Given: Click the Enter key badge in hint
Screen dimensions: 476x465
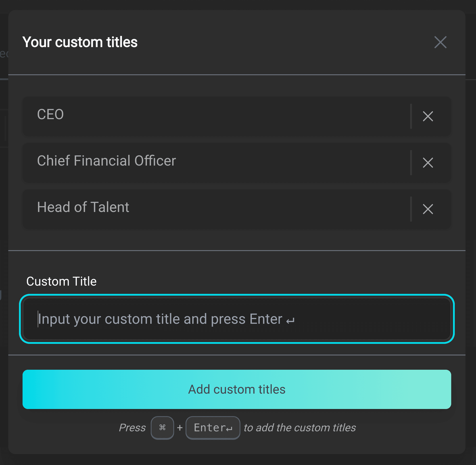Looking at the screenshot, I should coord(213,428).
